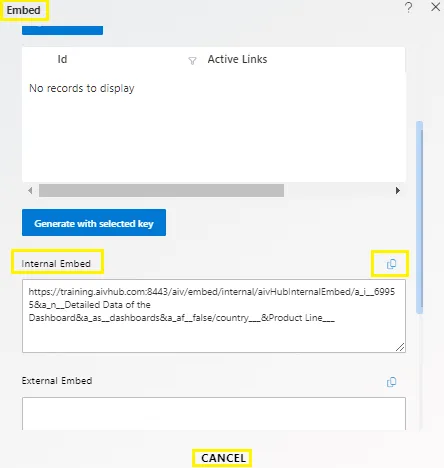Click the "No records to display" table row
Screen dimensions: 444x468
tap(214, 88)
